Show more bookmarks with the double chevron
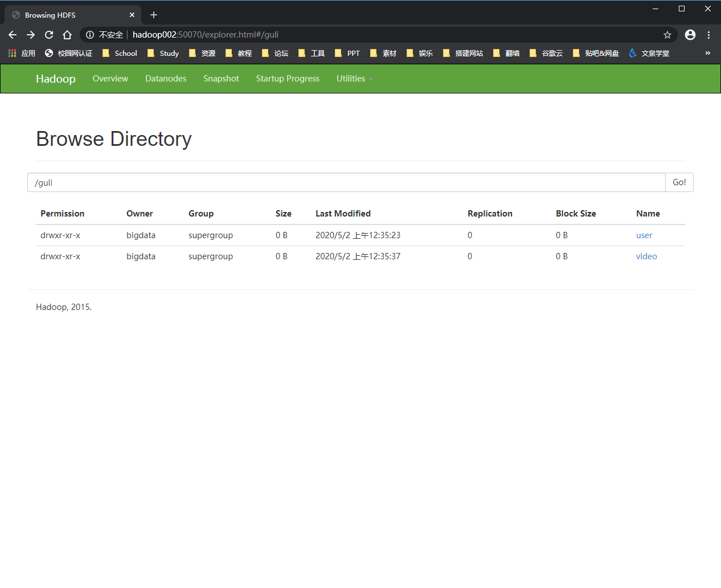The height and width of the screenshot is (588, 721). (708, 53)
